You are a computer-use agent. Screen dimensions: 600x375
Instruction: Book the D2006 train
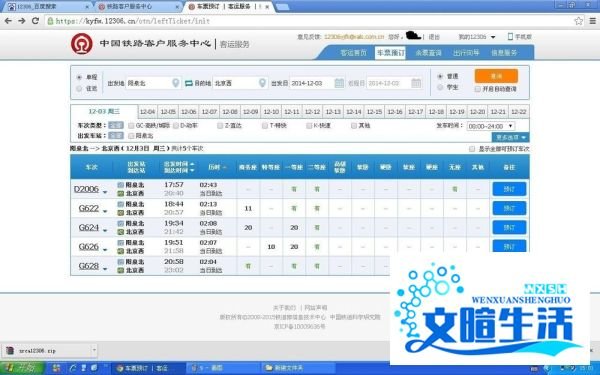click(x=509, y=189)
